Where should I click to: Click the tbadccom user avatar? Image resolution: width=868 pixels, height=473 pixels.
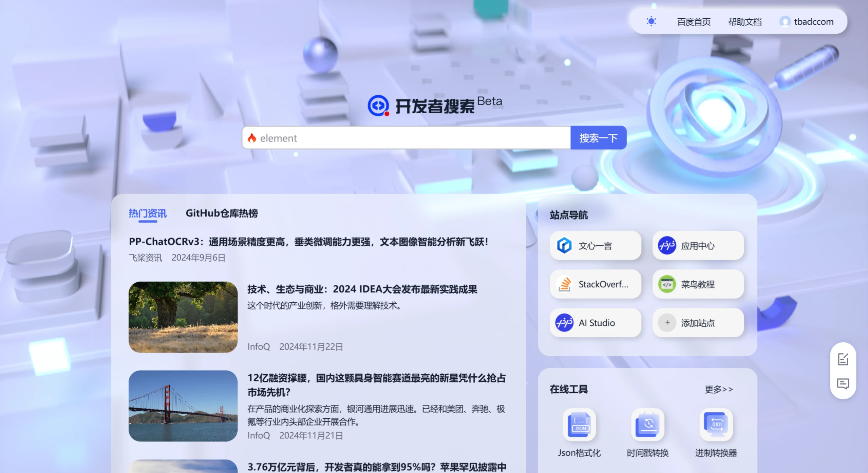coord(785,21)
